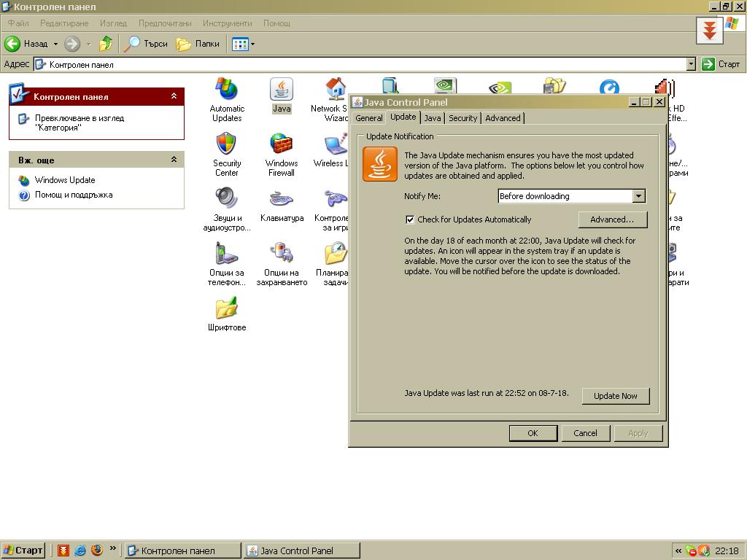Launch Firefox from quick launch
The image size is (747, 560).
coord(97,551)
